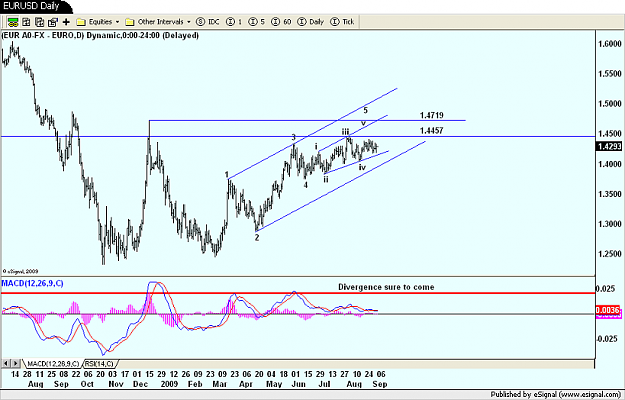Click the EURUSD Daily window title
Viewport: 625px width, 400px height.
(x=31, y=6)
